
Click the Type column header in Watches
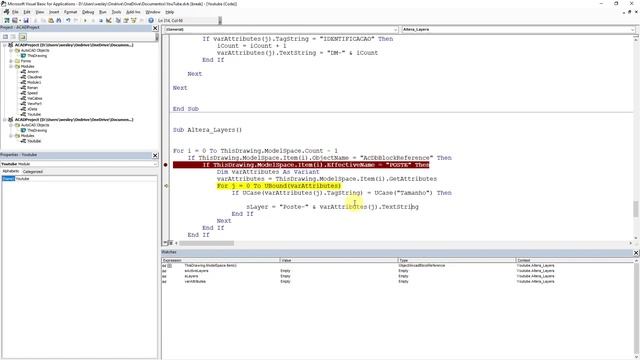[x=456, y=260]
